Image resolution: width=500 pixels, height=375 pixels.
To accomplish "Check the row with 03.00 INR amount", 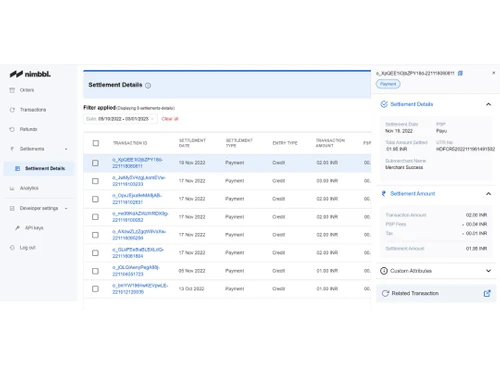I will click(95, 181).
